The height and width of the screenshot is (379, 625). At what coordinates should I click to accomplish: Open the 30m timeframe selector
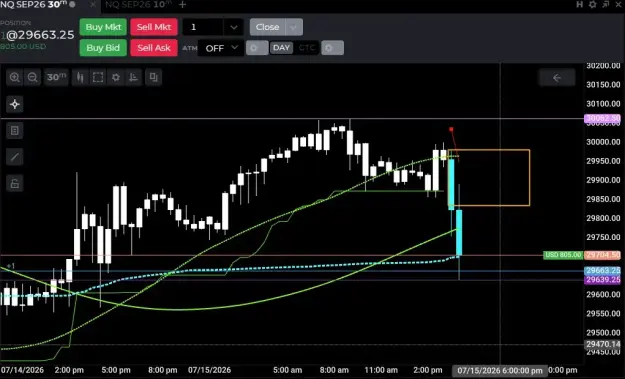[56, 77]
